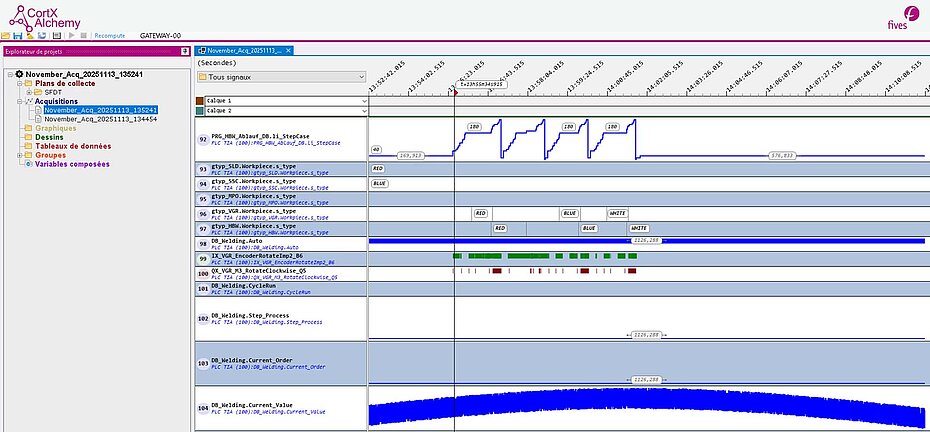Click the open project folder toolbar icon

tap(7, 36)
